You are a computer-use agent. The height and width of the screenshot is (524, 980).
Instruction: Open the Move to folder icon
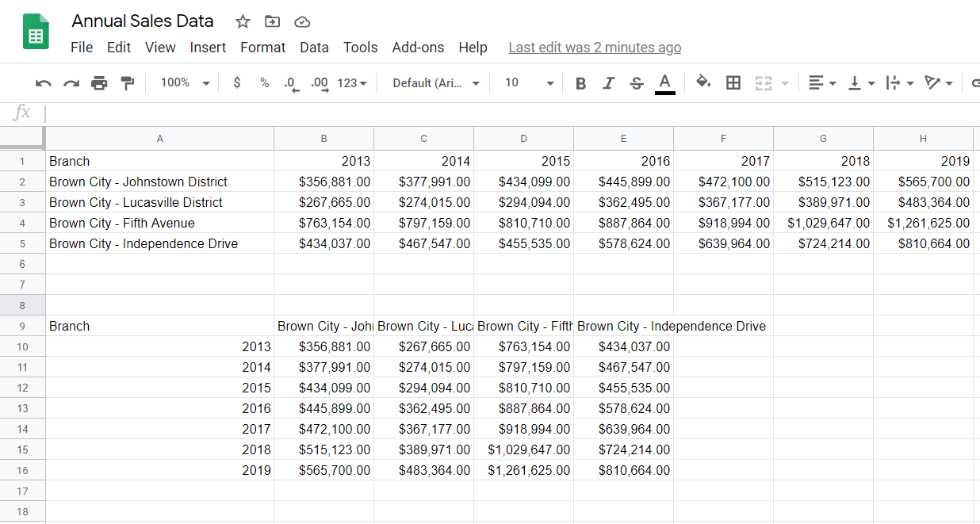click(272, 21)
